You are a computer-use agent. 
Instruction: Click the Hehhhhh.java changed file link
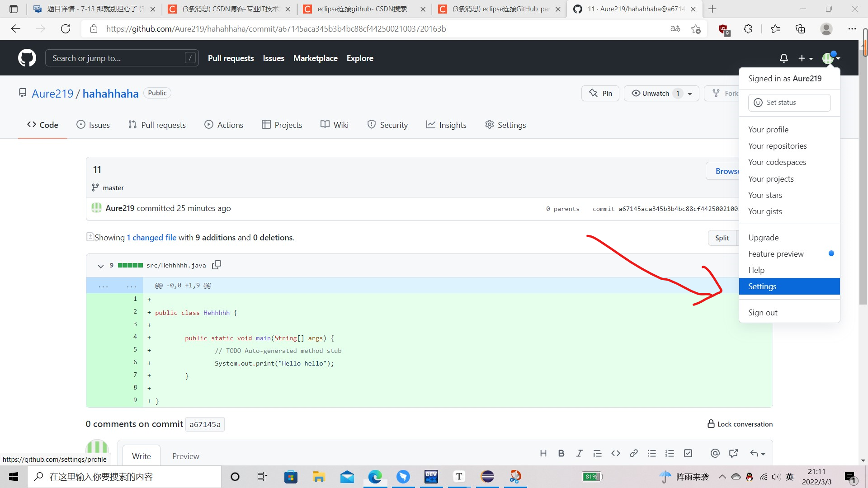[176, 265]
